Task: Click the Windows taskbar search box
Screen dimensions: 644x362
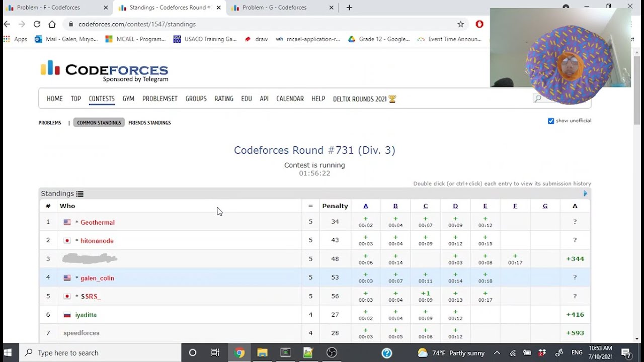Action: click(101, 352)
